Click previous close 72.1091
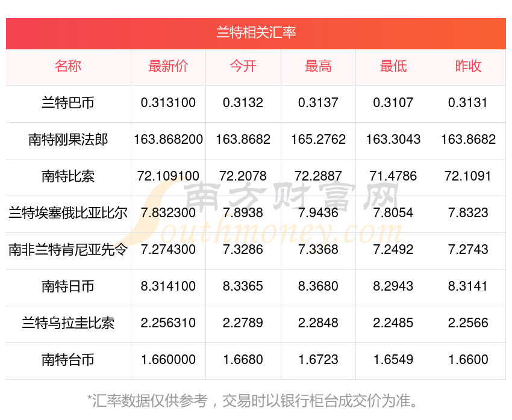 [468, 176]
